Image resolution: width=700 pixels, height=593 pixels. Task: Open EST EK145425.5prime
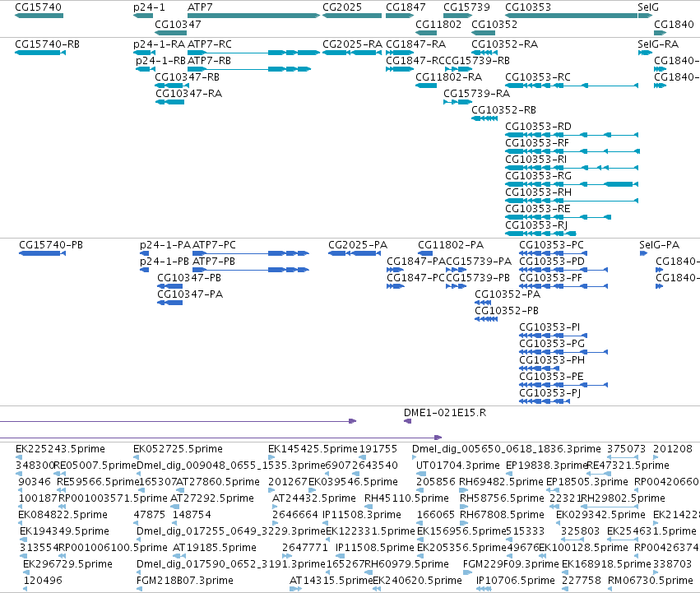click(271, 457)
